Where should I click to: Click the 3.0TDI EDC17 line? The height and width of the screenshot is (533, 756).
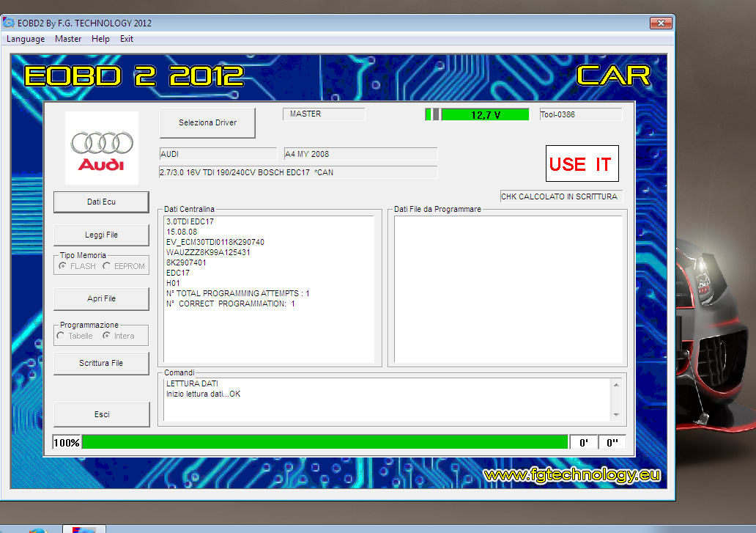tap(190, 221)
